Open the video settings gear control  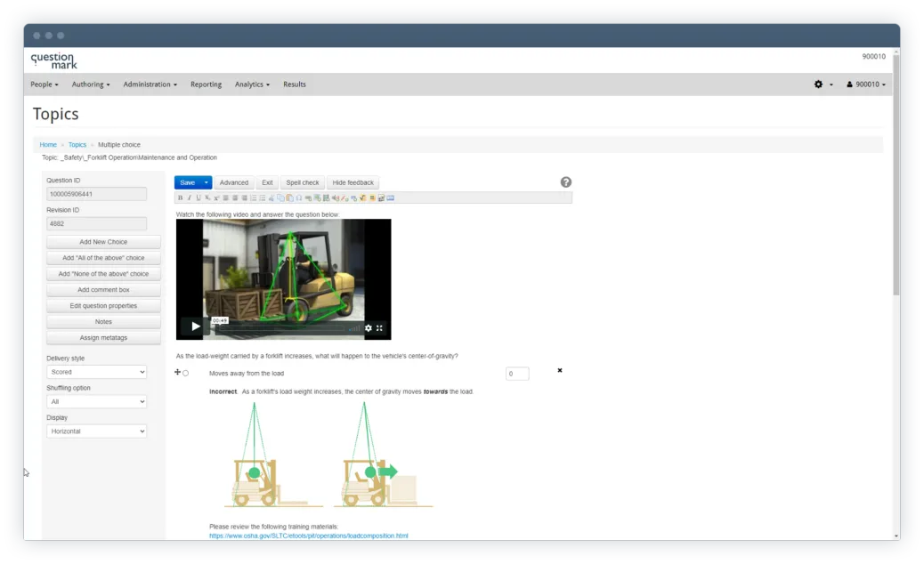tap(368, 328)
